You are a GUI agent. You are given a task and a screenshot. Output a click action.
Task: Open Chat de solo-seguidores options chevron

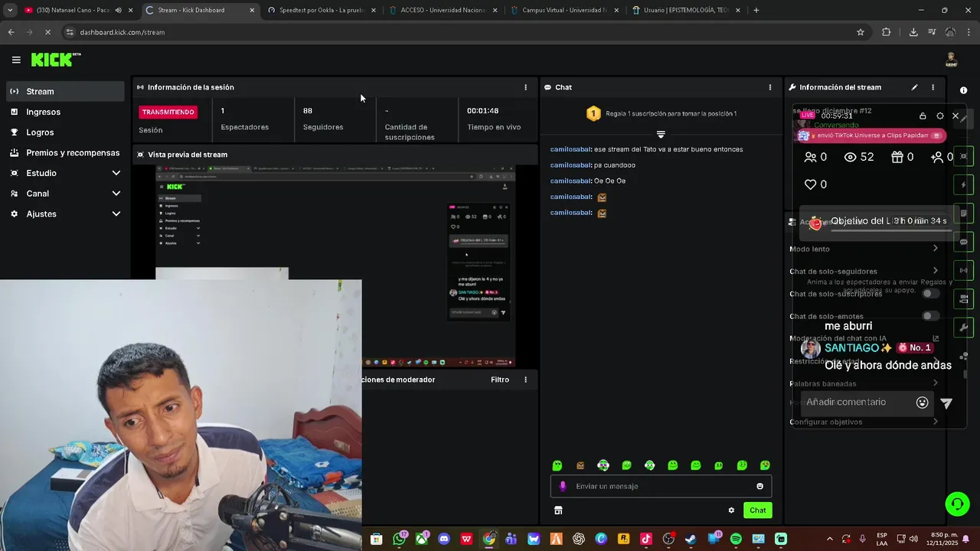(936, 271)
